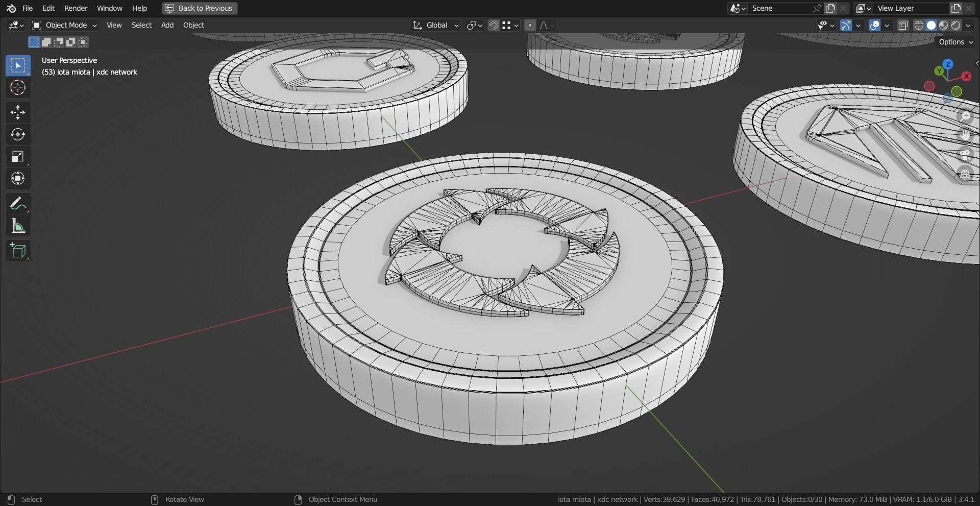The width and height of the screenshot is (980, 506).
Task: Open the viewport Select menu
Action: click(x=141, y=25)
